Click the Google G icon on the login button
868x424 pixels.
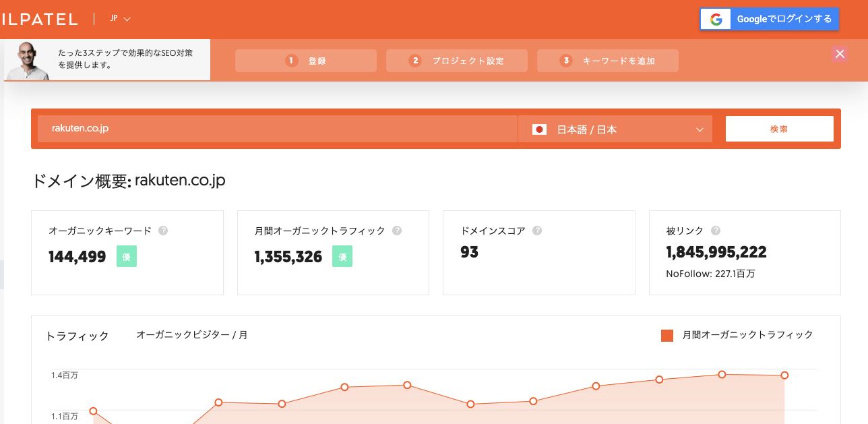(x=715, y=19)
